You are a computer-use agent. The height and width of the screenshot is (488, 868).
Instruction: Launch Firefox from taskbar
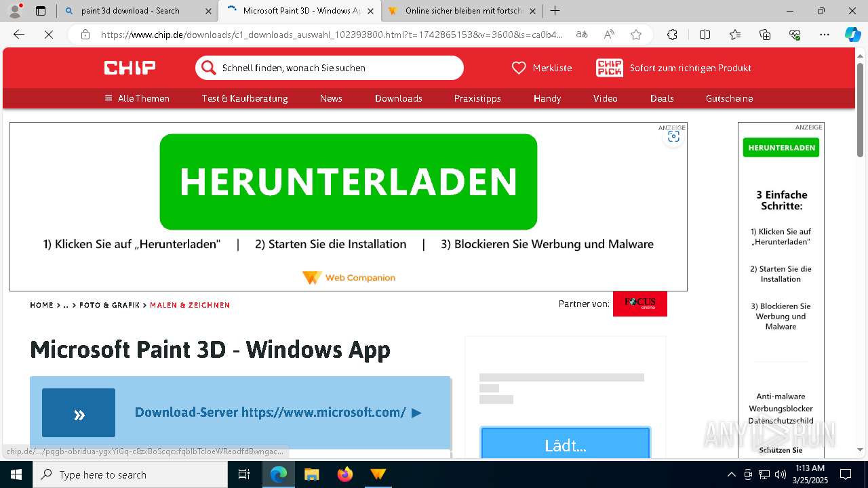coord(344,474)
